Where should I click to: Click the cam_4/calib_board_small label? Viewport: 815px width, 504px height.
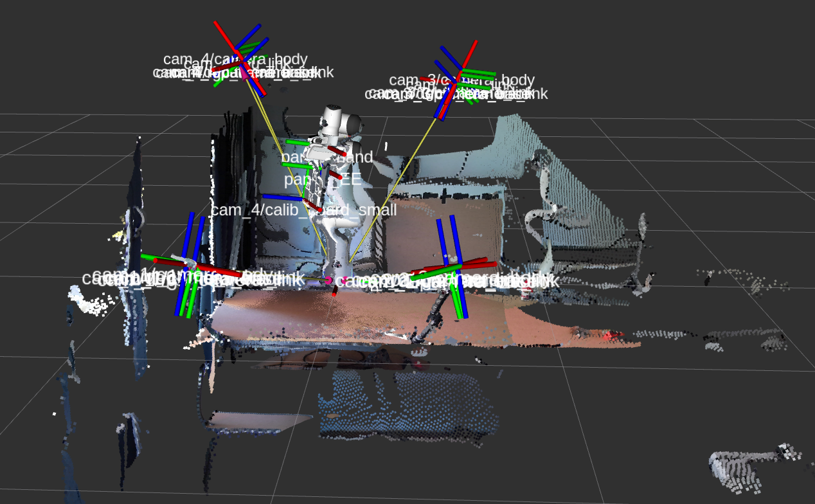click(303, 210)
